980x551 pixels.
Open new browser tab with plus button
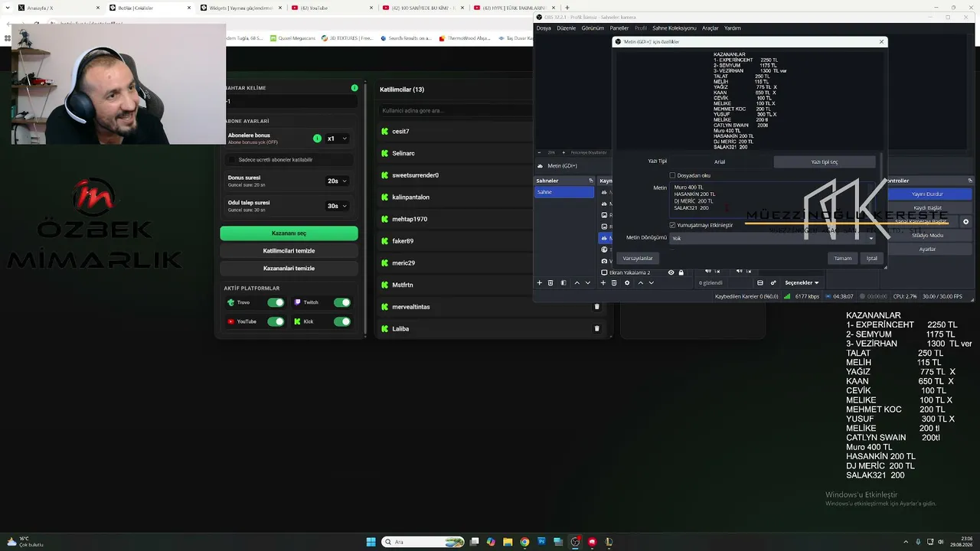[567, 8]
